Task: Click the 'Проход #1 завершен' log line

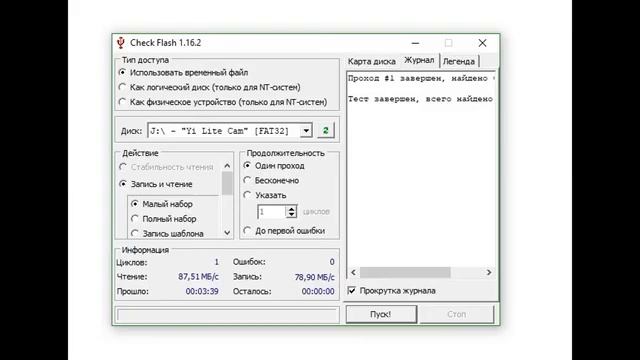Action: 421,78
